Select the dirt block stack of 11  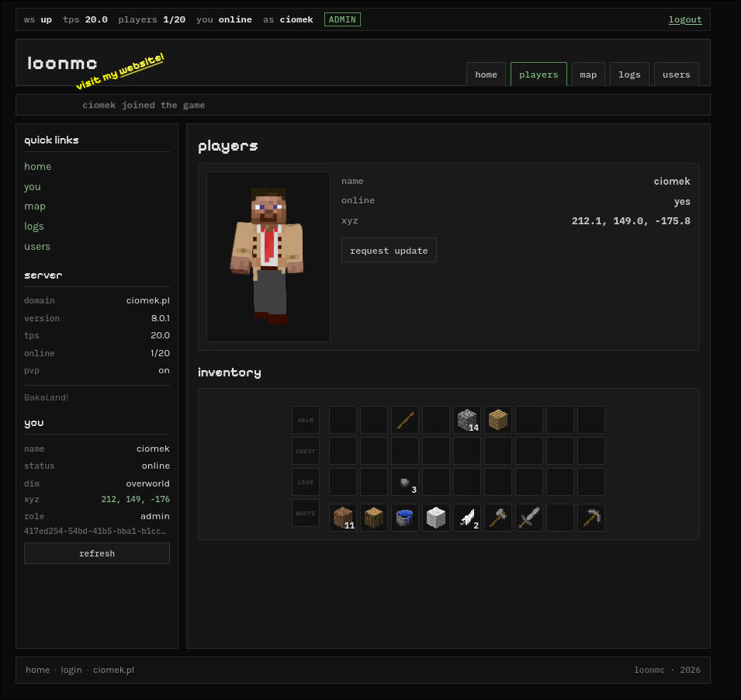(343, 518)
